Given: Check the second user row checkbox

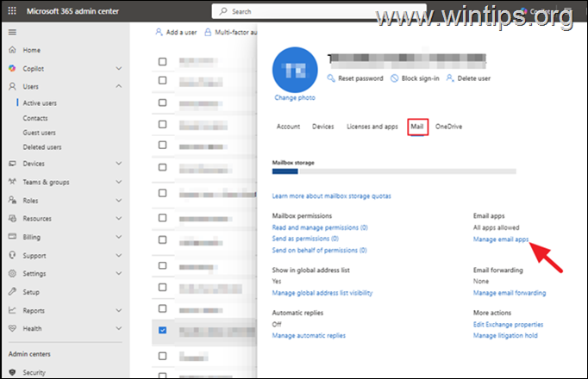Looking at the screenshot, I should click(162, 80).
